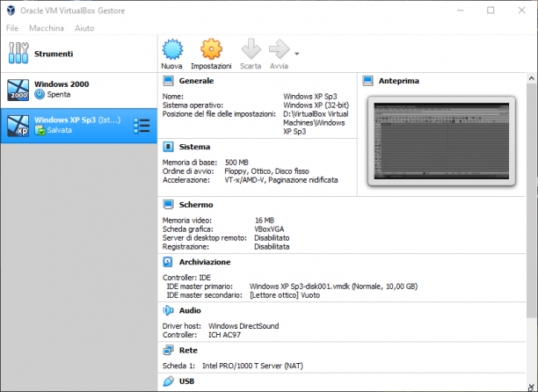
Task: Click the Anteprima preview thumbnail
Action: pyautogui.click(x=441, y=141)
